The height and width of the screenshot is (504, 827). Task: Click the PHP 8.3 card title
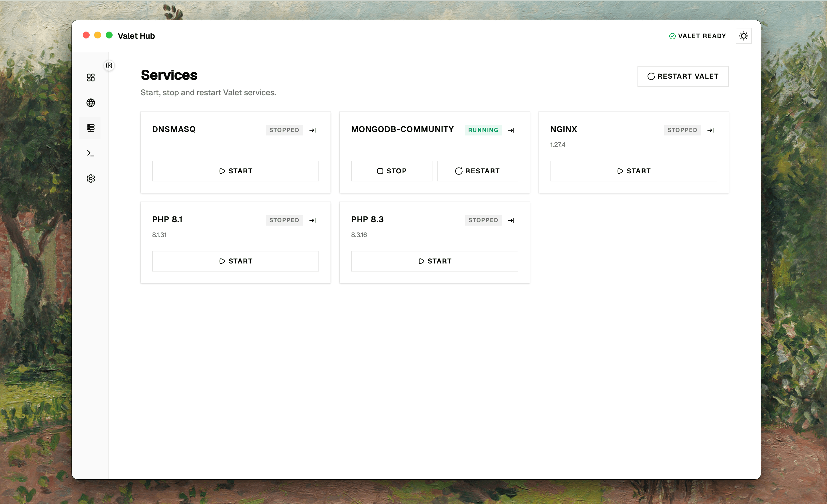coord(367,220)
